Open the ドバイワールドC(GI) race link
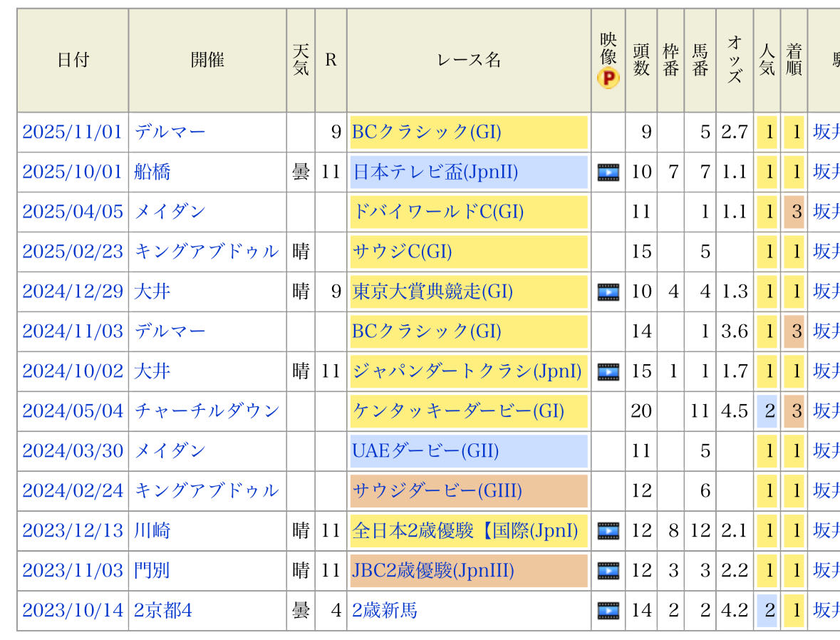Image resolution: width=840 pixels, height=640 pixels. [x=437, y=212]
